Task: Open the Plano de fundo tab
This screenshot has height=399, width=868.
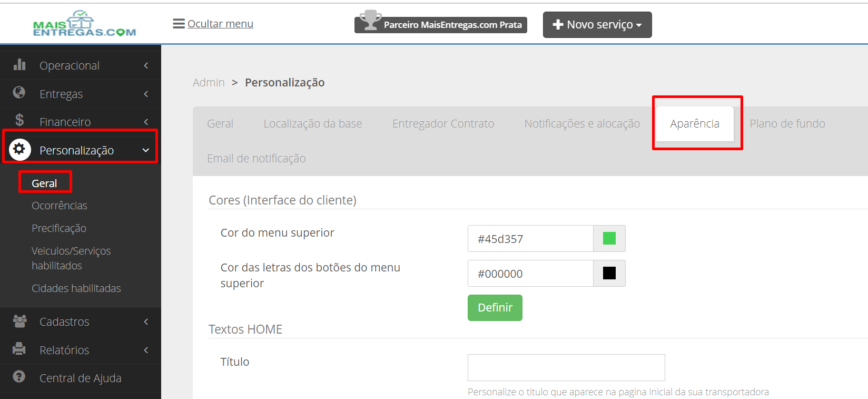Action: [x=787, y=124]
